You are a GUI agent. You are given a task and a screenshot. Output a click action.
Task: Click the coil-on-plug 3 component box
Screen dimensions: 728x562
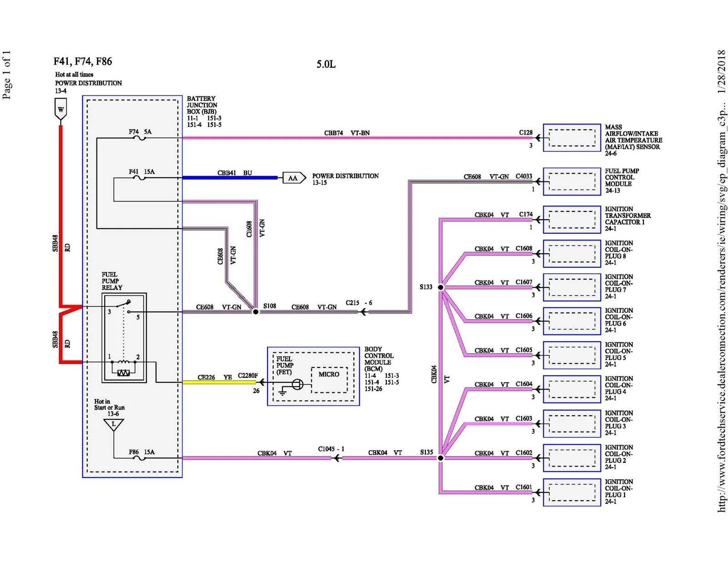click(x=572, y=424)
